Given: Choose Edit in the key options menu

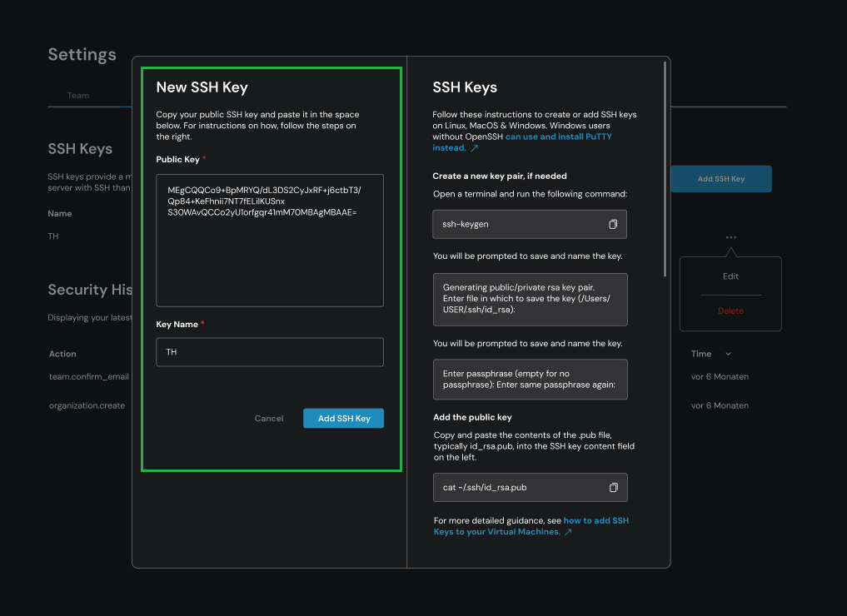Looking at the screenshot, I should [730, 276].
